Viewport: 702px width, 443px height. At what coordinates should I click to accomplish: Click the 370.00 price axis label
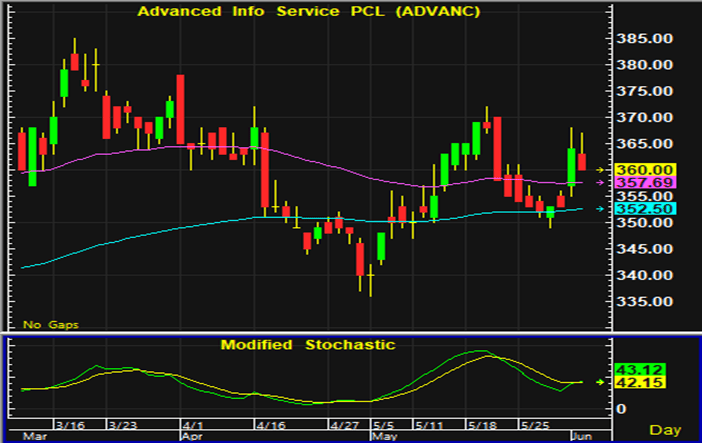[644, 117]
